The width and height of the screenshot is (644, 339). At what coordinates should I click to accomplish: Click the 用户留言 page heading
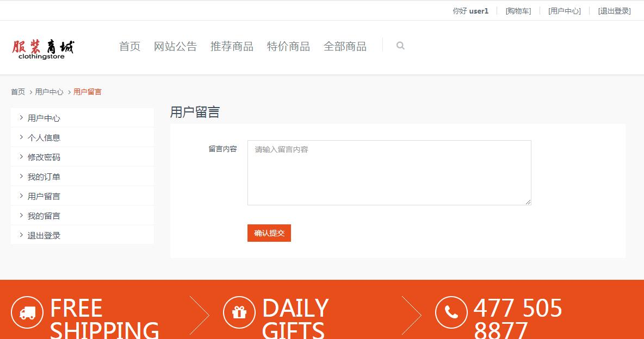point(195,112)
